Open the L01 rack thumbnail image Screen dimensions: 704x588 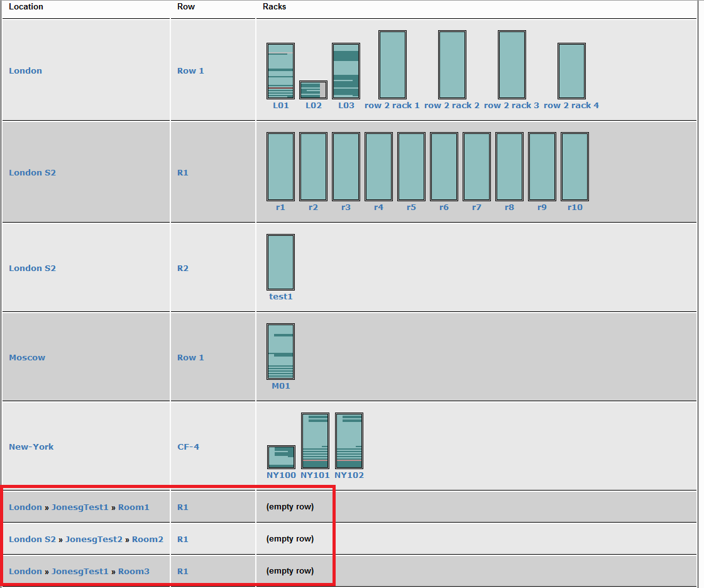tap(280, 71)
